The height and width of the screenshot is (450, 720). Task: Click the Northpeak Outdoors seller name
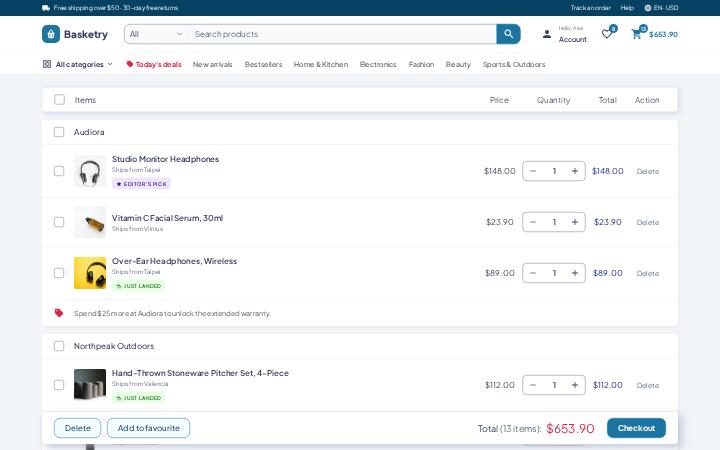click(114, 346)
